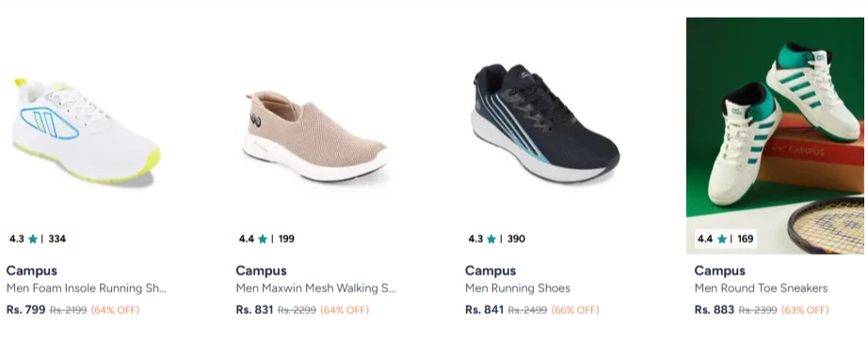Click Campus brand name above Foam Insole shoes
868x347 pixels.
pyautogui.click(x=32, y=270)
